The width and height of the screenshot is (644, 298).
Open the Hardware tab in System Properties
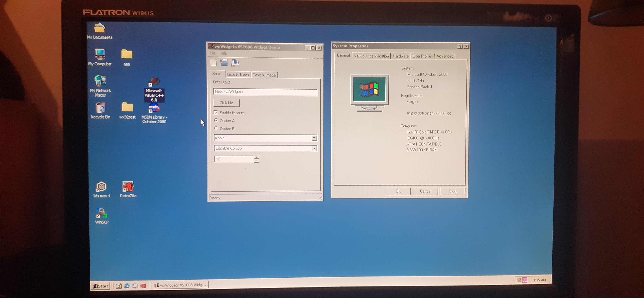pyautogui.click(x=400, y=56)
